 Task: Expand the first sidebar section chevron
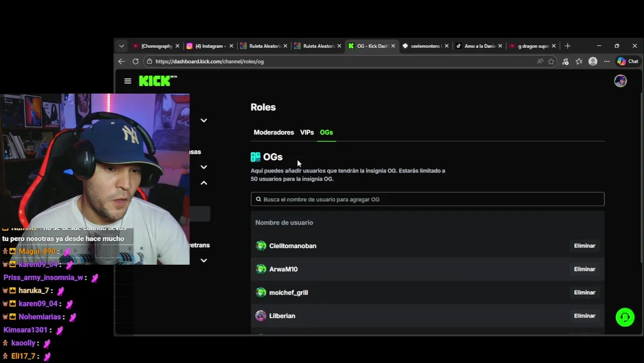pos(204,120)
